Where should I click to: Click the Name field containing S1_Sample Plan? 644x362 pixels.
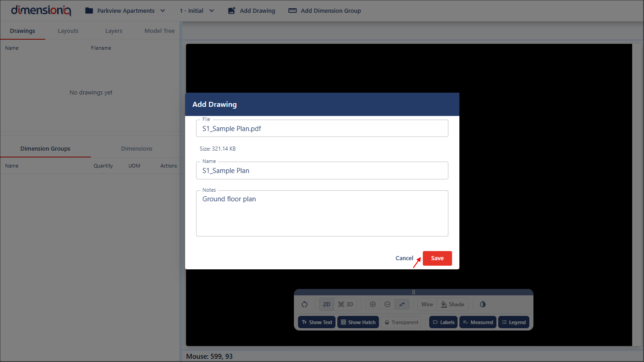[322, 171]
